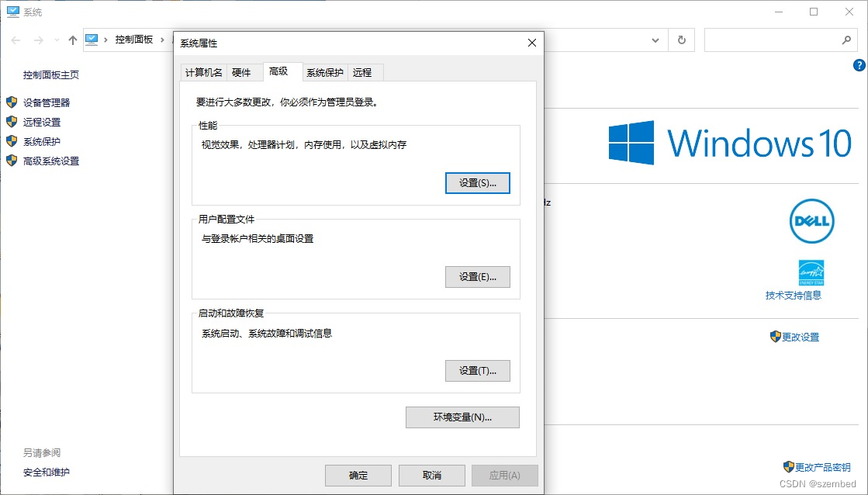Screen dimensions: 868x495
Task: Switch to the 系统保护 tab
Action: [x=325, y=72]
